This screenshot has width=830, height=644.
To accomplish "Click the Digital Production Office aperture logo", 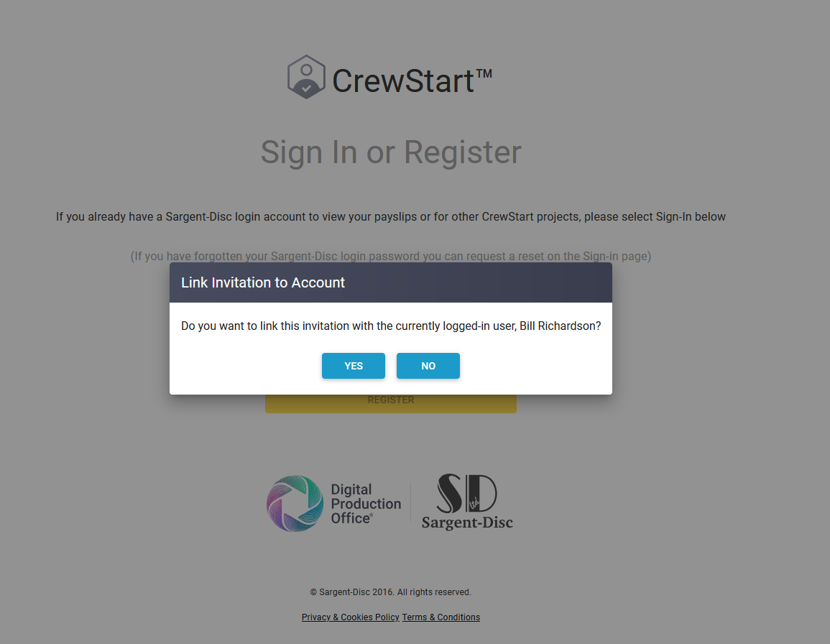I will (x=295, y=503).
